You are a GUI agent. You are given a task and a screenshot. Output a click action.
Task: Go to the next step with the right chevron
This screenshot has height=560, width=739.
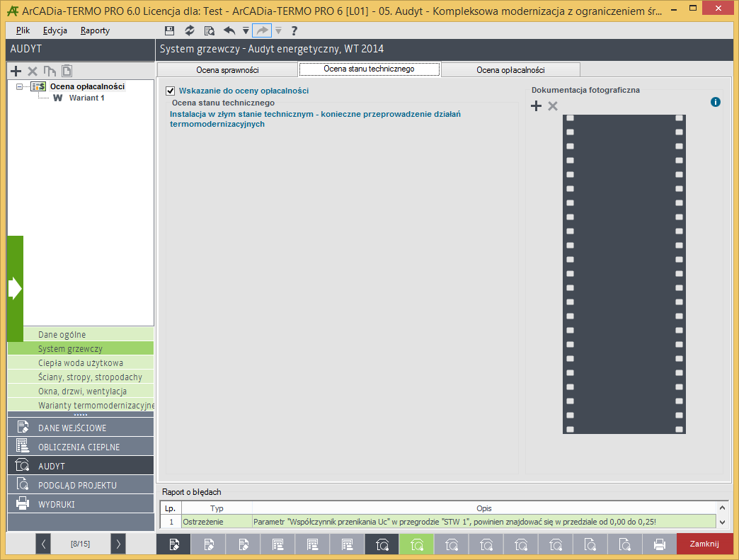point(118,544)
